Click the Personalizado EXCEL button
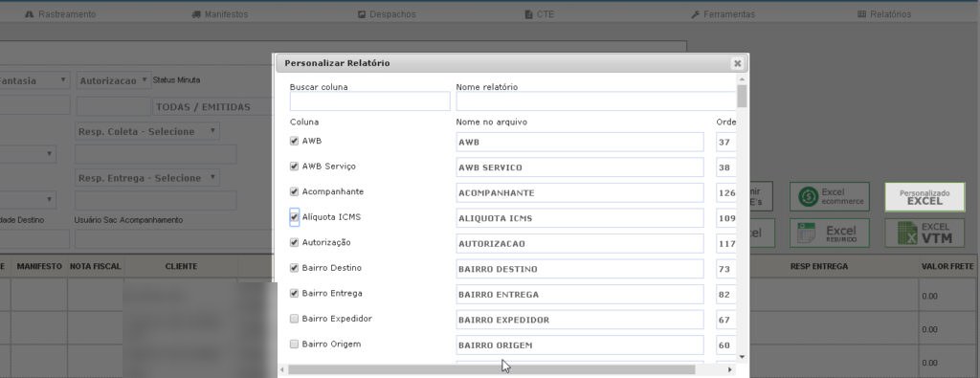Viewport: 980px width, 378px height. tap(924, 197)
